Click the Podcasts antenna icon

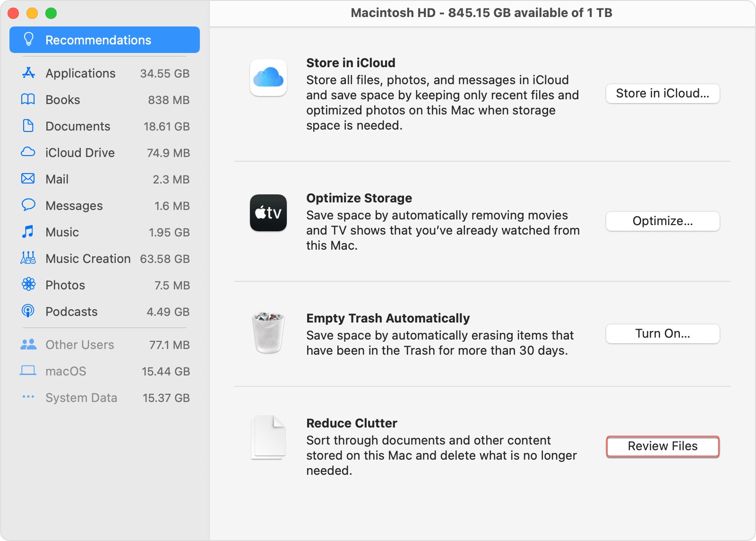(28, 311)
